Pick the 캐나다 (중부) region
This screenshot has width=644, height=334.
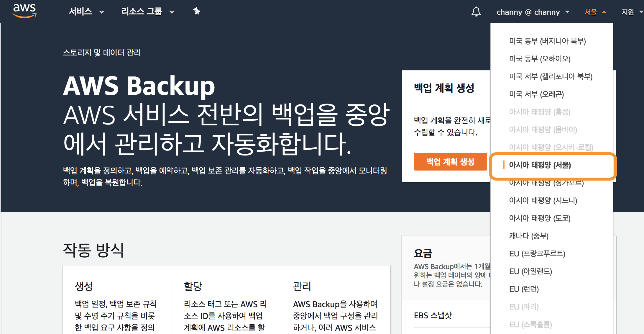(529, 236)
